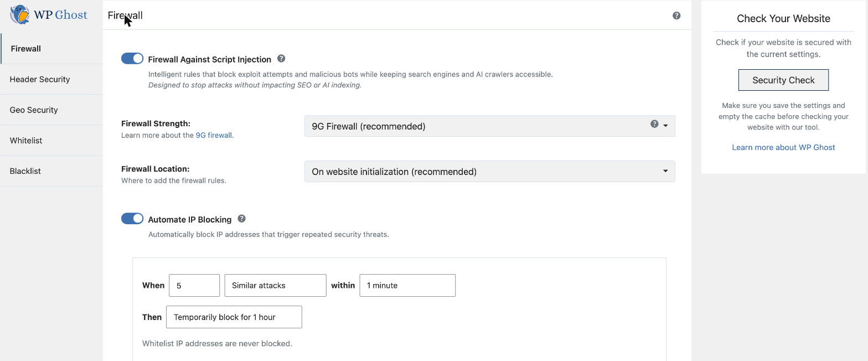Open help icon in Firewall header
Image resolution: width=868 pixels, height=361 pixels.
(676, 16)
